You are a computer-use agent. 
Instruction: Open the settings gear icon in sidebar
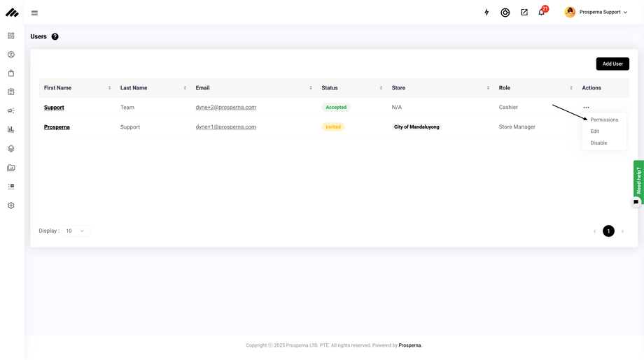(x=11, y=206)
